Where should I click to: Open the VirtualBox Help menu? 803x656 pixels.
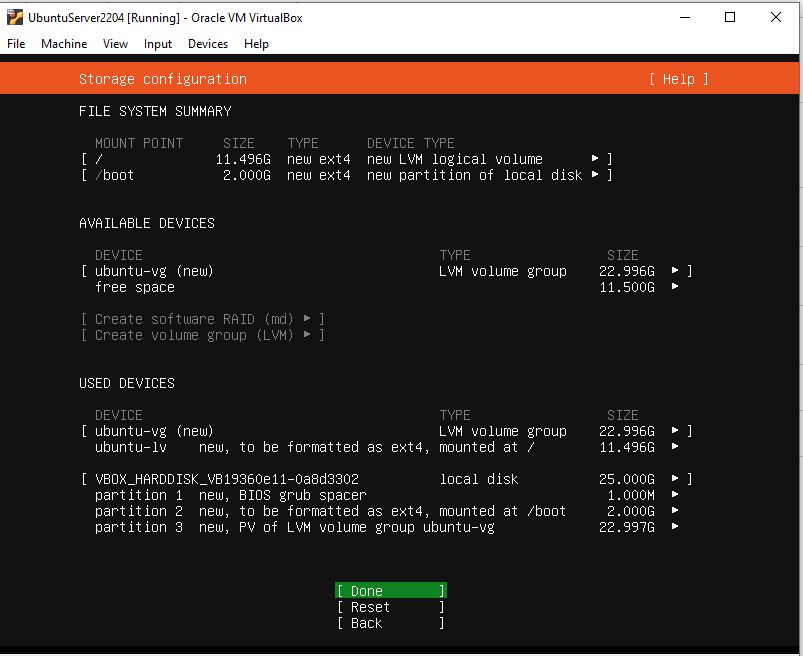pyautogui.click(x=256, y=44)
